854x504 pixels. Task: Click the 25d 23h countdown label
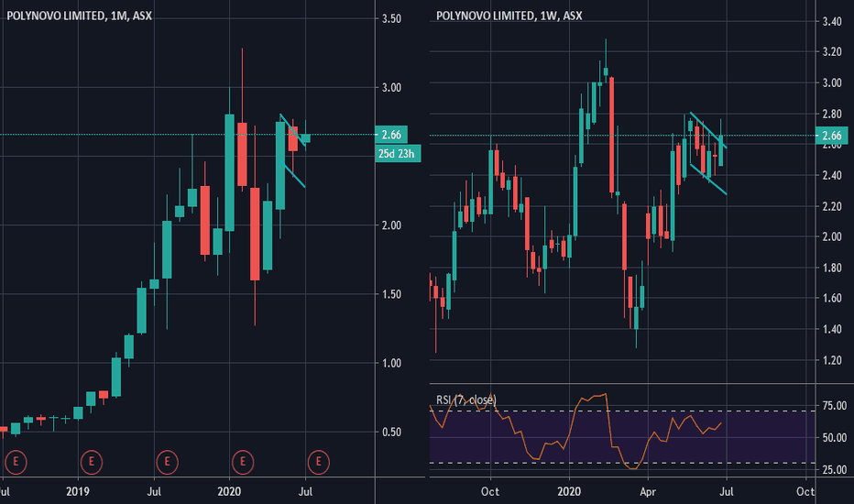(x=398, y=154)
